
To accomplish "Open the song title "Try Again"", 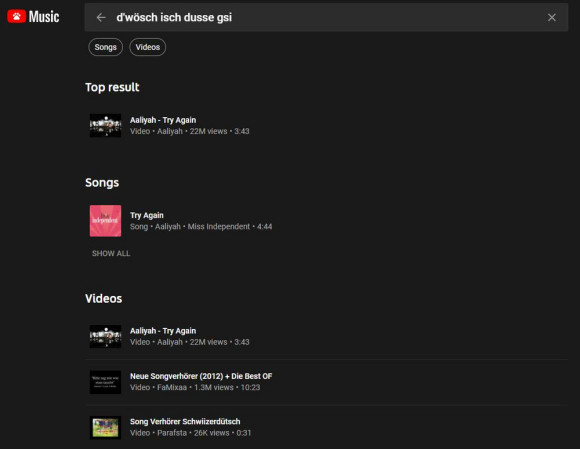I will [146, 215].
